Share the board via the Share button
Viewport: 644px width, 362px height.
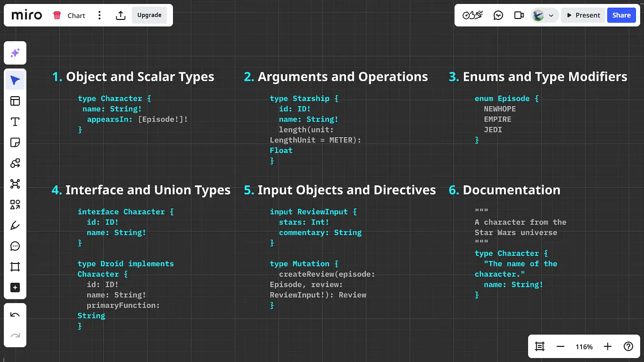pyautogui.click(x=621, y=15)
